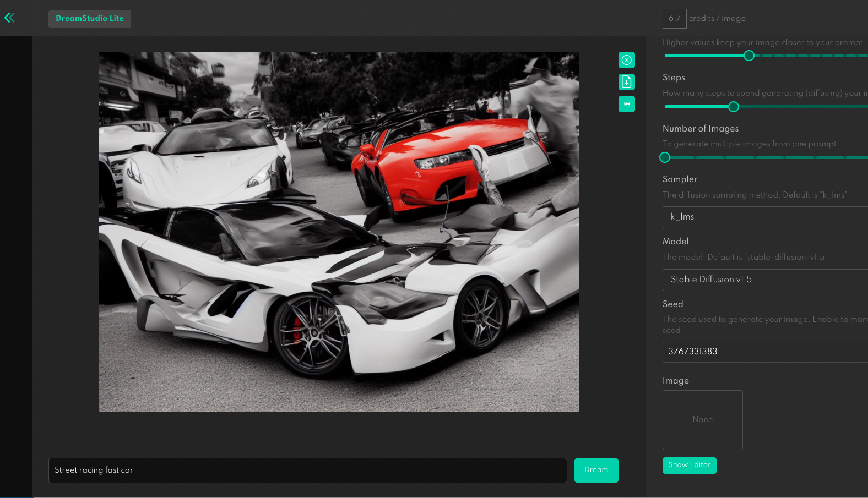Collapse the sidebar with the double-chevron icon

(x=9, y=18)
